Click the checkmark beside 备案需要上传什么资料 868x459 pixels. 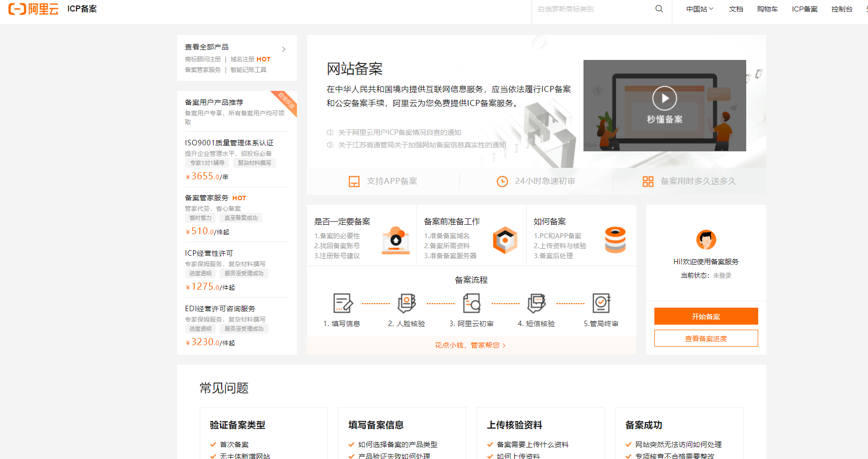(x=490, y=445)
